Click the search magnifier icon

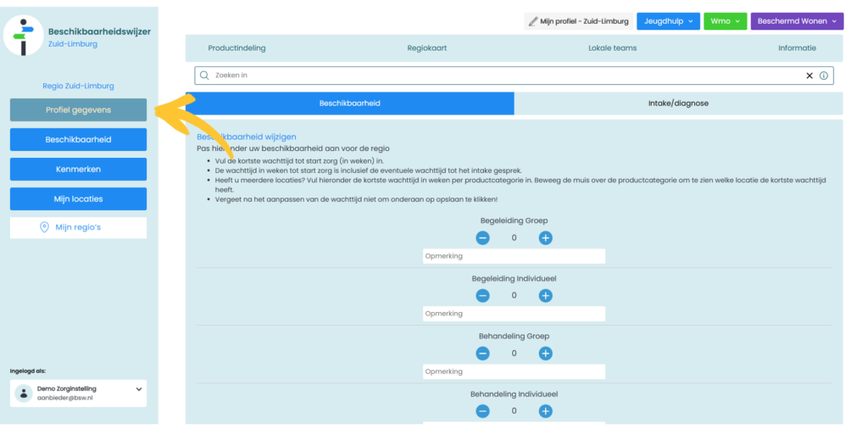[203, 75]
